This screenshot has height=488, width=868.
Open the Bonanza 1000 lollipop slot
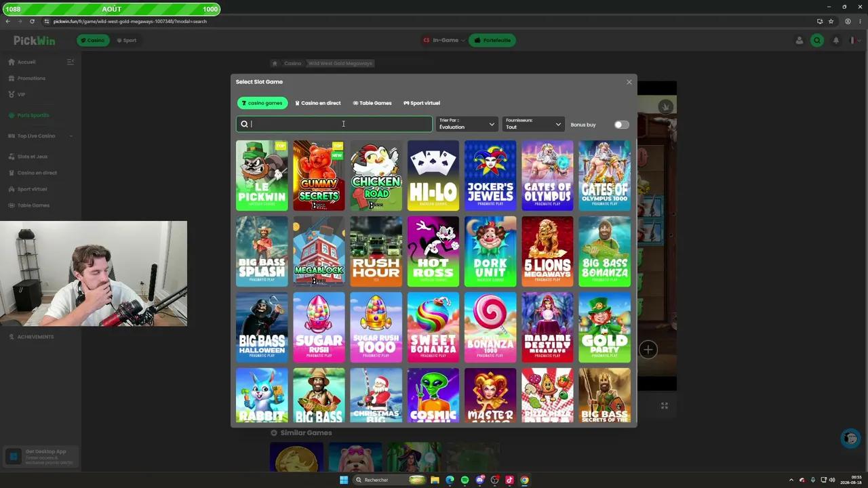pos(490,327)
